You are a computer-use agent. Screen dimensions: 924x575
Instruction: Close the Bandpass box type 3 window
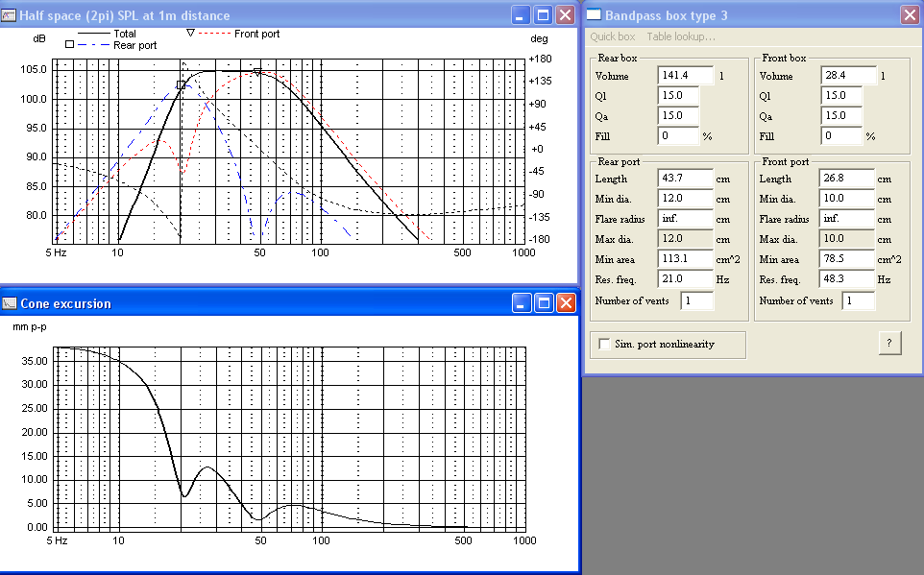point(910,14)
